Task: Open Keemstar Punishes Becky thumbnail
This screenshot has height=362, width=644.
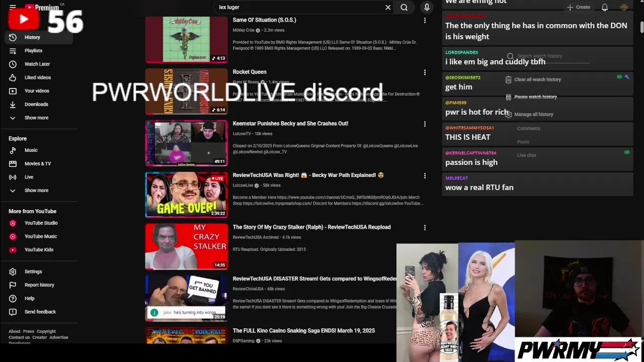Action: point(186,143)
